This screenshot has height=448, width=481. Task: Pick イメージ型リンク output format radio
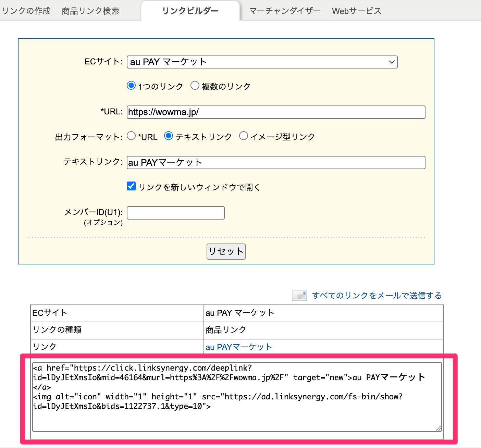(244, 136)
